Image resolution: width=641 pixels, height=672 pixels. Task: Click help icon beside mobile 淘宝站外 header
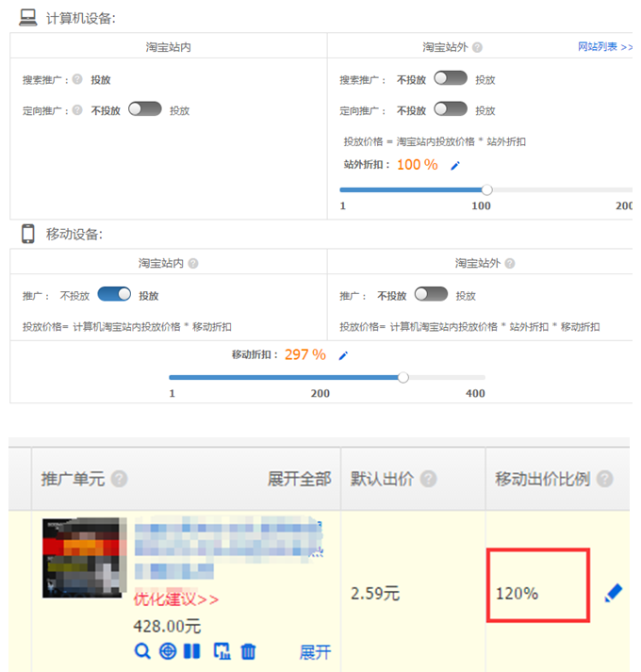click(510, 263)
